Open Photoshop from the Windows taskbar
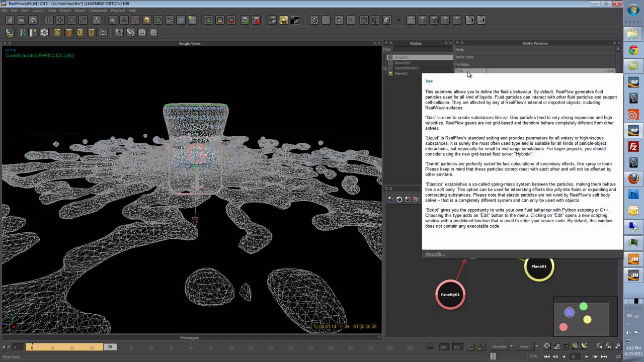Screen dimensions: 644x362 click(x=633, y=195)
